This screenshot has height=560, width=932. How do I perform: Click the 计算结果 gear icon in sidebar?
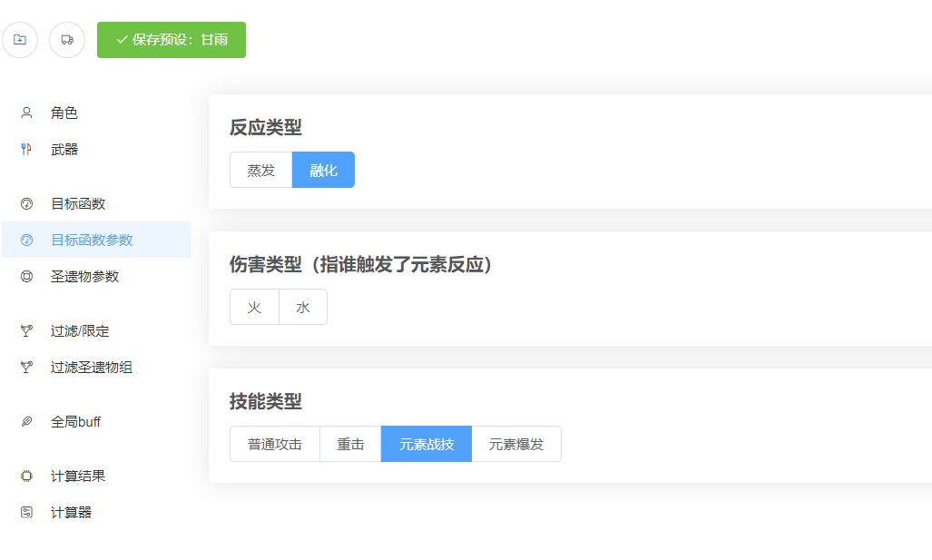pyautogui.click(x=25, y=476)
